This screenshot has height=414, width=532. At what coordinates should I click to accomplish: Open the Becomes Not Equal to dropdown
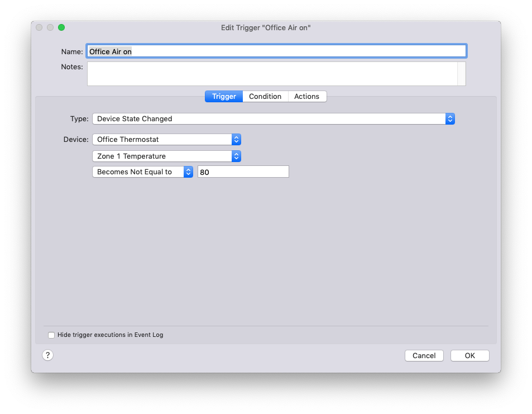click(x=142, y=172)
